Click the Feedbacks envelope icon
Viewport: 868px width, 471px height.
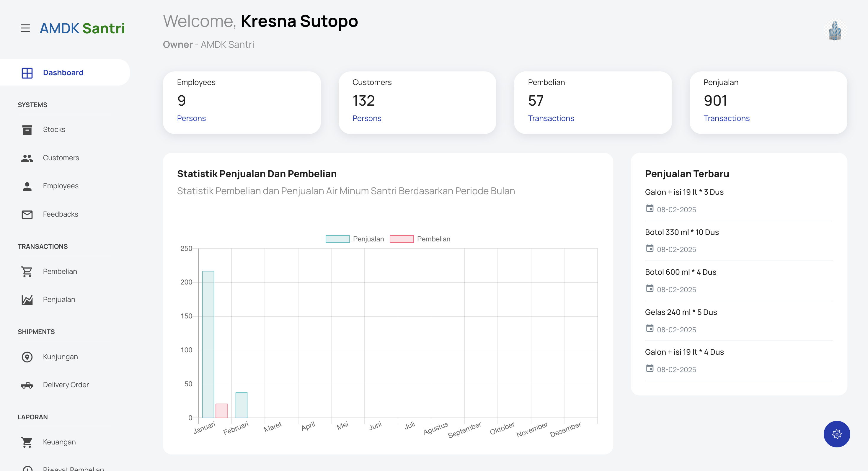coord(27,215)
